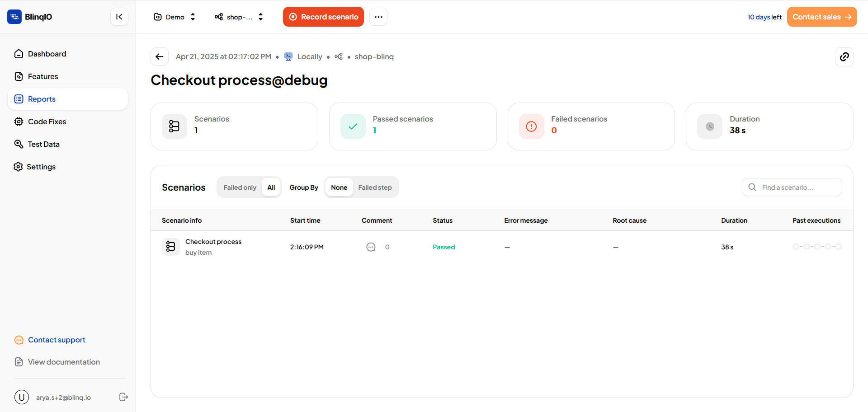Click the BlinqIO logo

click(30, 17)
